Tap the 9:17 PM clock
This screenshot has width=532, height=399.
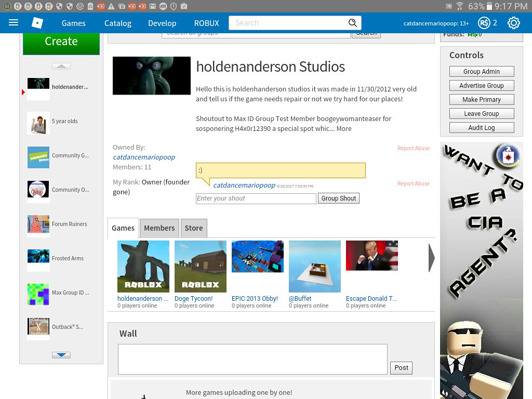tap(511, 6)
